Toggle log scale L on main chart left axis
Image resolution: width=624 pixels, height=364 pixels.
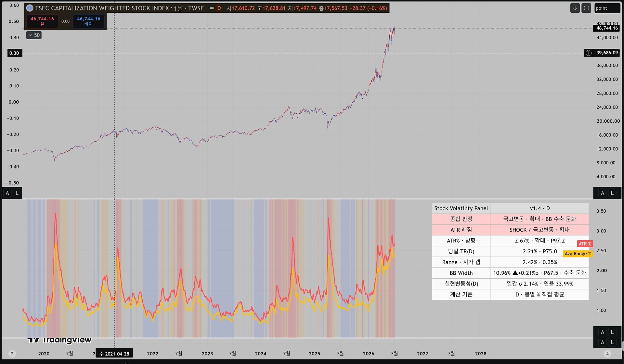pos(17,193)
